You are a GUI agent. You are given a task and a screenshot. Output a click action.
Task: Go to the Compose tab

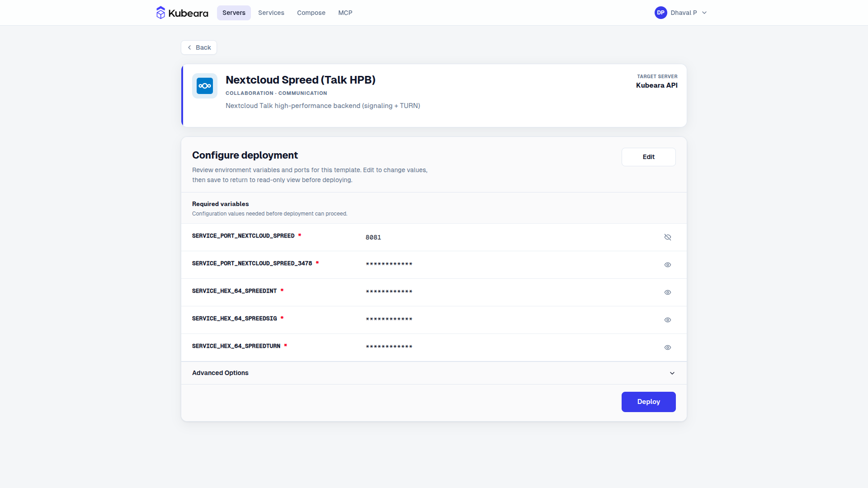tap(311, 13)
